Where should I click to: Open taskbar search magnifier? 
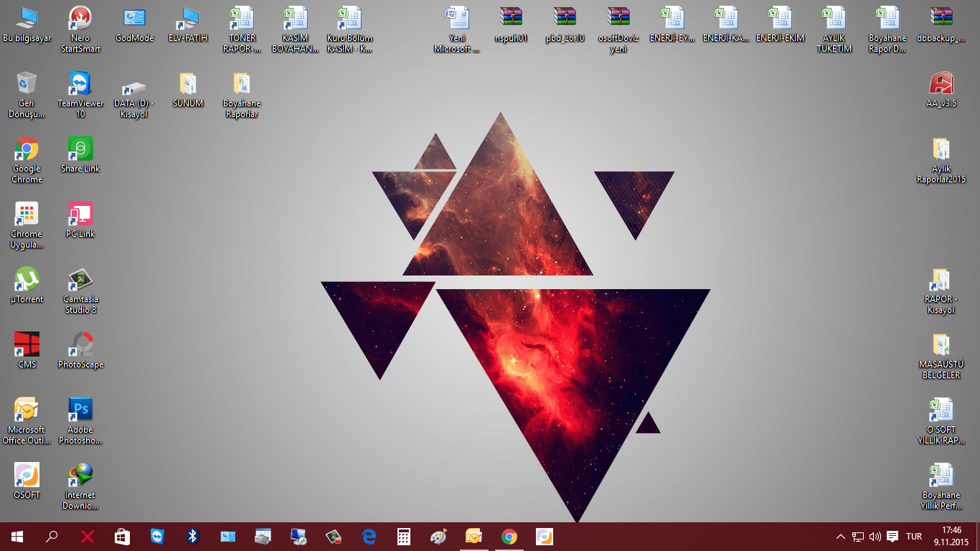click(52, 537)
